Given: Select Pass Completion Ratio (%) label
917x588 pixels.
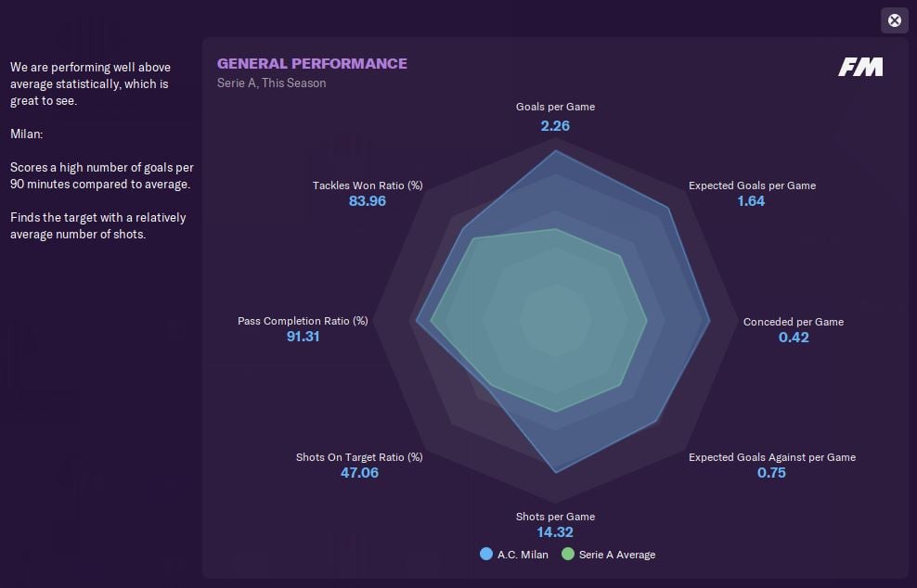Looking at the screenshot, I should coord(303,321).
